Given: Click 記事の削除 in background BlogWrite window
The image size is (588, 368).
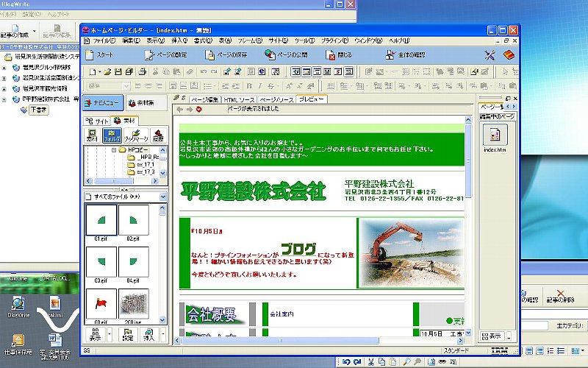Looking at the screenshot, I should pyautogui.click(x=560, y=297).
